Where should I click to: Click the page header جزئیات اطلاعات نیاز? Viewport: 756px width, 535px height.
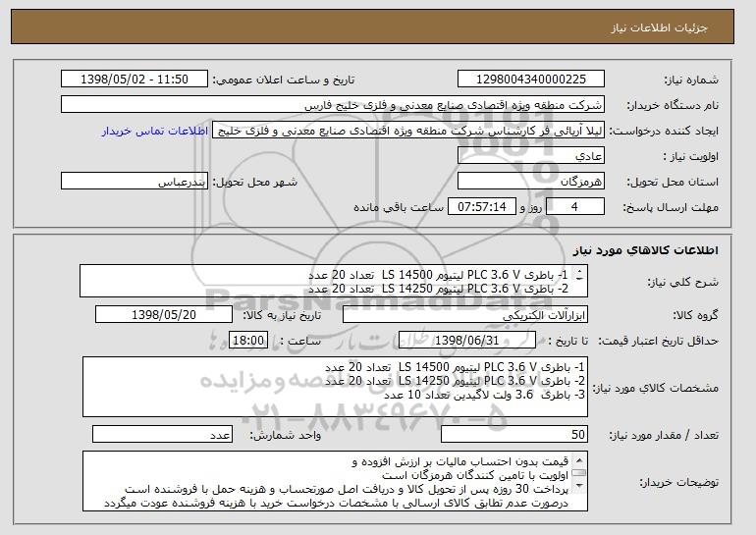point(659,27)
